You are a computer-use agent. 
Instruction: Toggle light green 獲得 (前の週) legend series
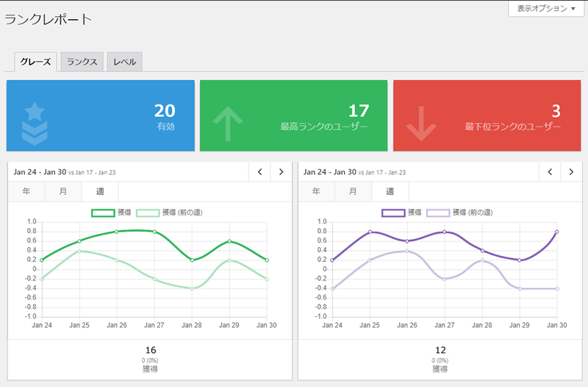coord(170,213)
